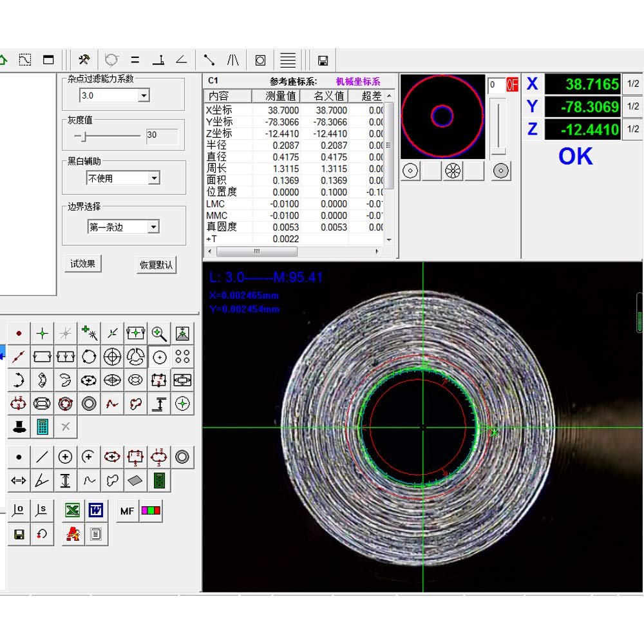Toggle the X axis 1/2 button
This screenshot has width=644, height=644.
[x=633, y=84]
